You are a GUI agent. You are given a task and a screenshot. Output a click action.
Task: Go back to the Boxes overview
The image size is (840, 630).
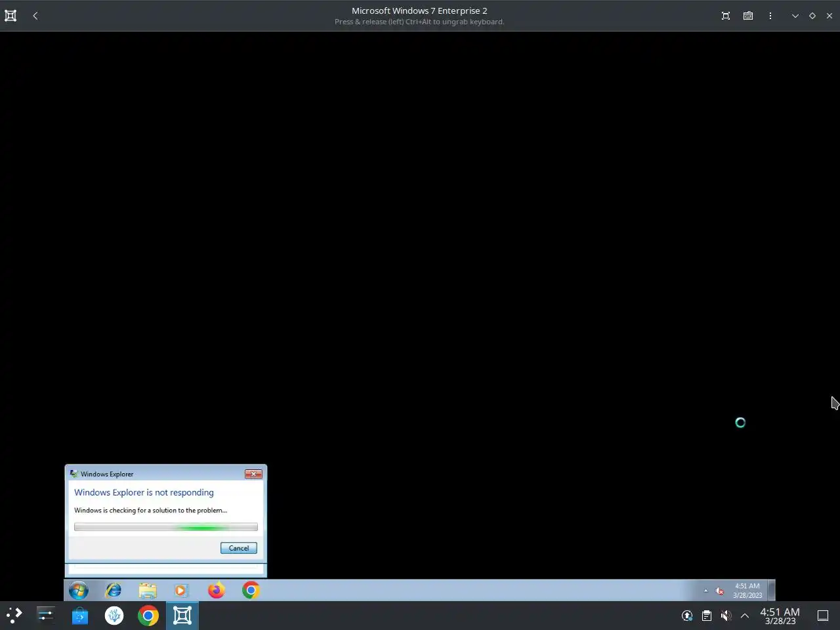tap(35, 16)
